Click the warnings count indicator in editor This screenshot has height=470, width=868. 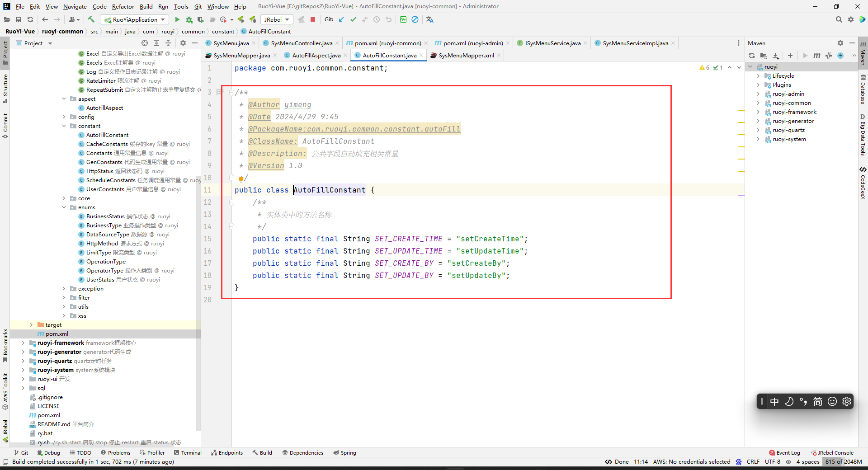704,67
